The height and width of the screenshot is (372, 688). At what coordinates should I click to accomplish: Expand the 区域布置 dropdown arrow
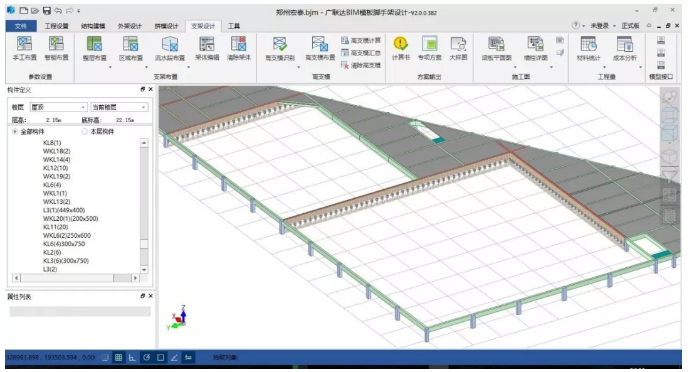coord(146,67)
